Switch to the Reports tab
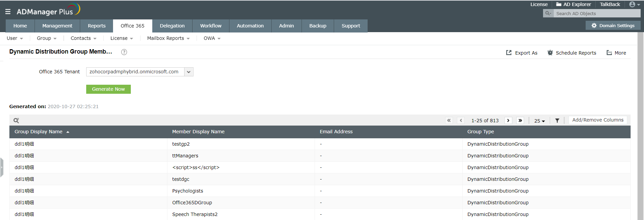 pos(97,26)
